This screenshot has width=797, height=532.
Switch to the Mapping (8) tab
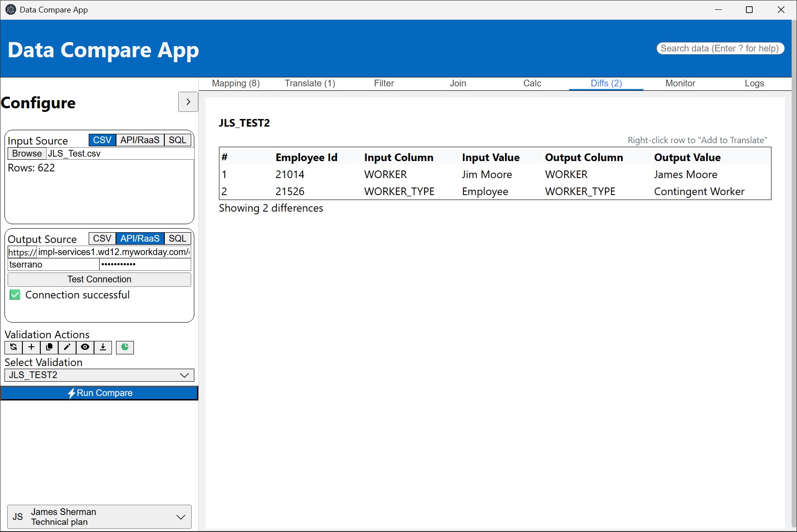[x=236, y=83]
